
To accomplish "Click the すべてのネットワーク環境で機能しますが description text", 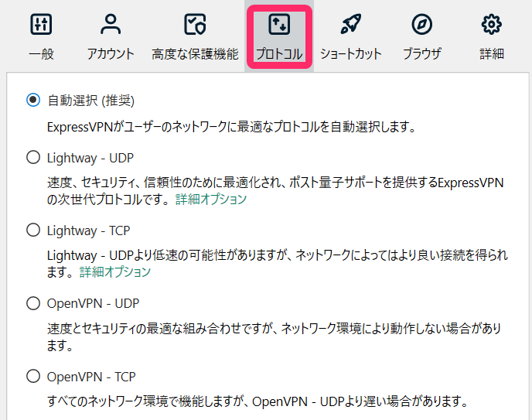I will click(257, 401).
